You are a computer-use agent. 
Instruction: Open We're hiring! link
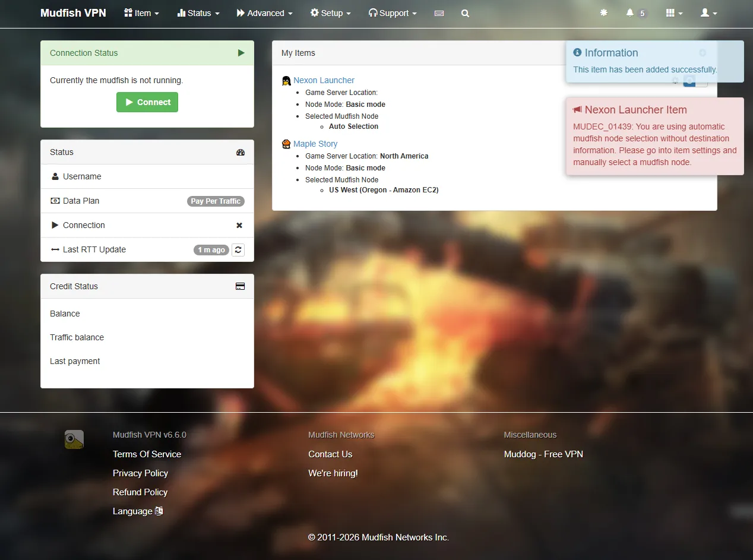(333, 473)
